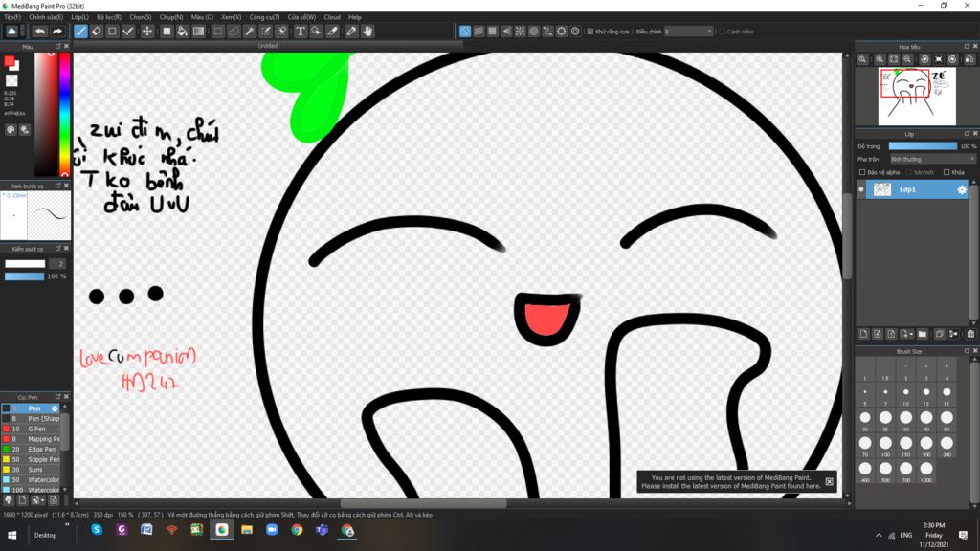Select the Brush tool in the toolbar
980x551 pixels.
pyautogui.click(x=80, y=32)
